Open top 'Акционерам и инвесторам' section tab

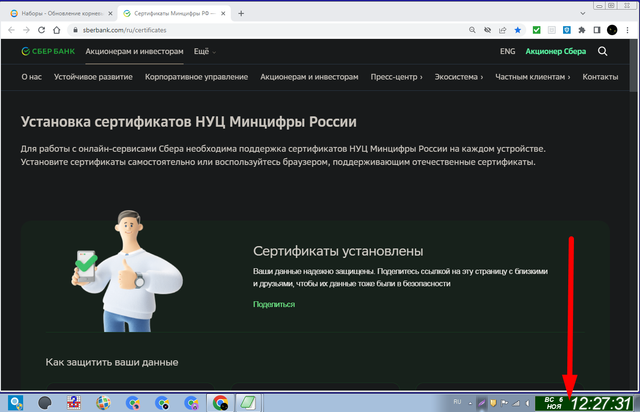point(134,51)
